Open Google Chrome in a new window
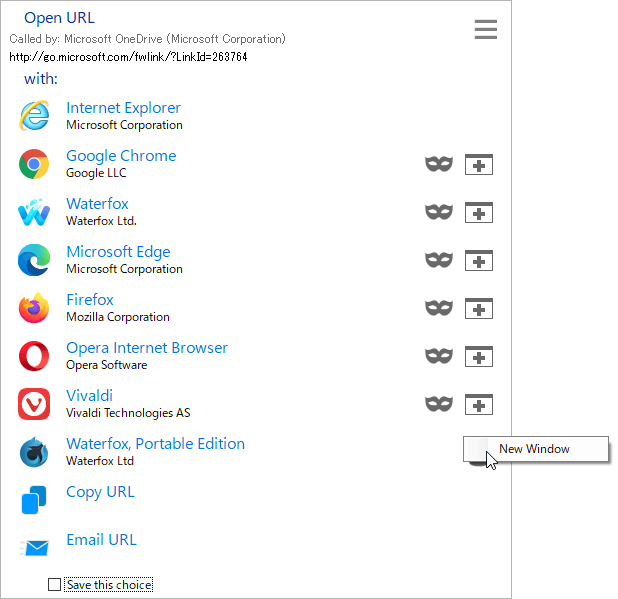The height and width of the screenshot is (599, 618). point(479,164)
